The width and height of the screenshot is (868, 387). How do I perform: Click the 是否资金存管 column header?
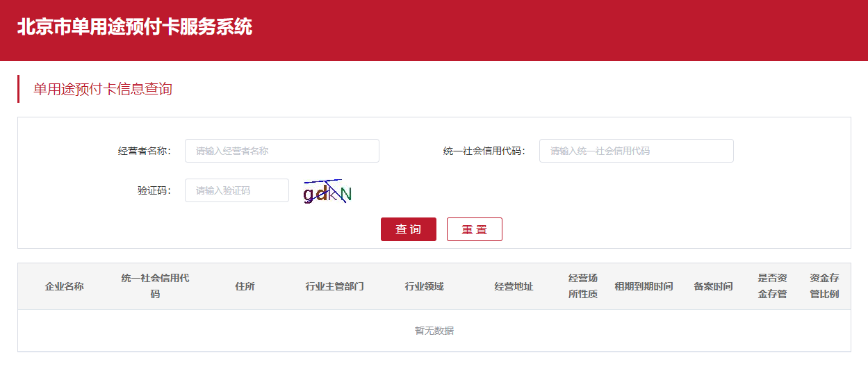pyautogui.click(x=772, y=286)
